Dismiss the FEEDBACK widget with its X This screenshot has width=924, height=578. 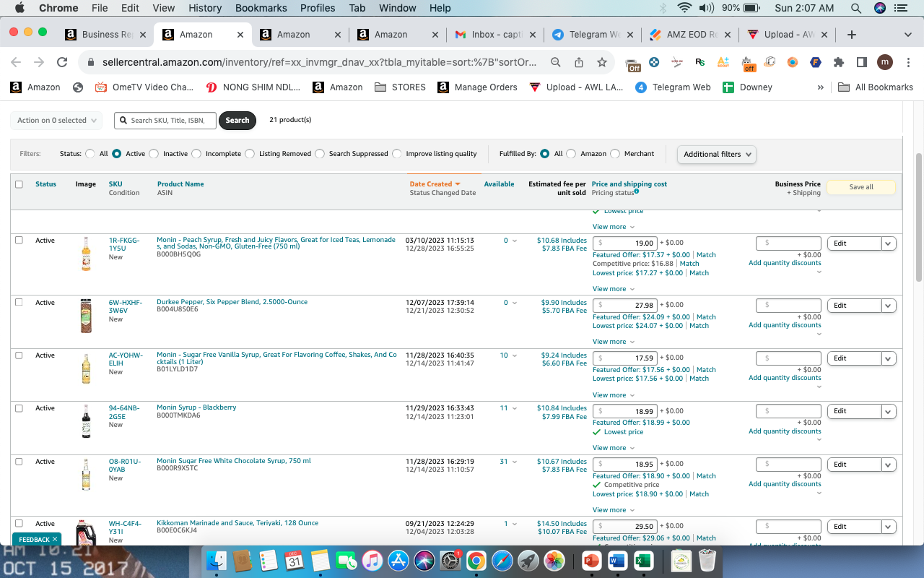click(x=55, y=539)
